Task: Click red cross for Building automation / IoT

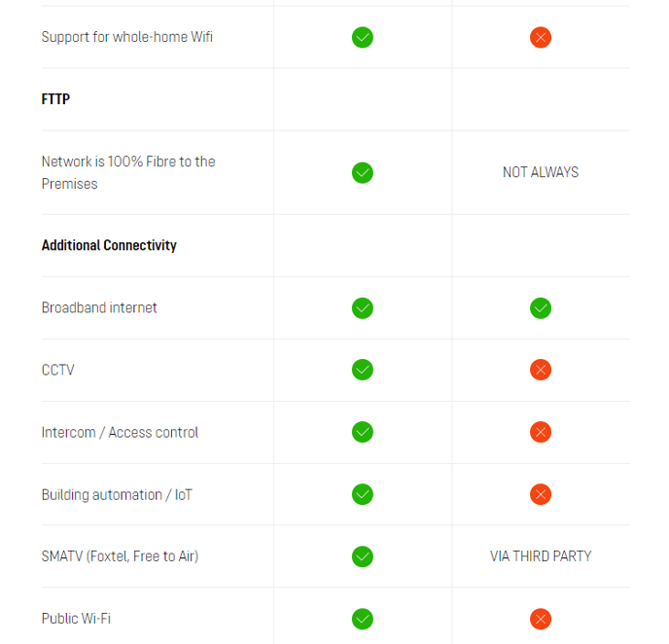Action: point(540,494)
